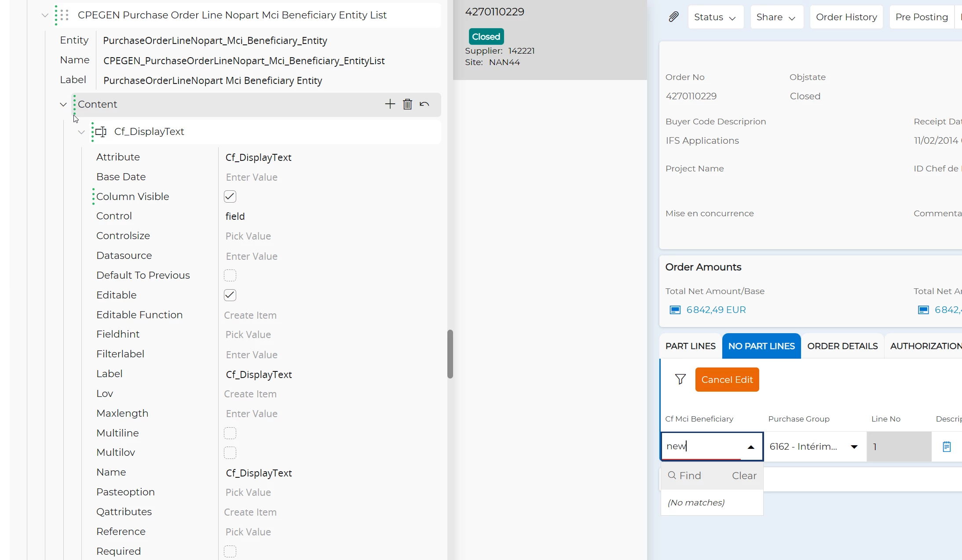This screenshot has height=560, width=962.
Task: Click the Order History button
Action: click(x=846, y=17)
